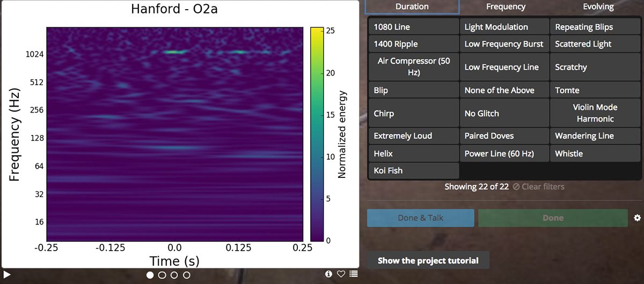Open the Evolving filter tab
The height and width of the screenshot is (284, 644).
598,7
